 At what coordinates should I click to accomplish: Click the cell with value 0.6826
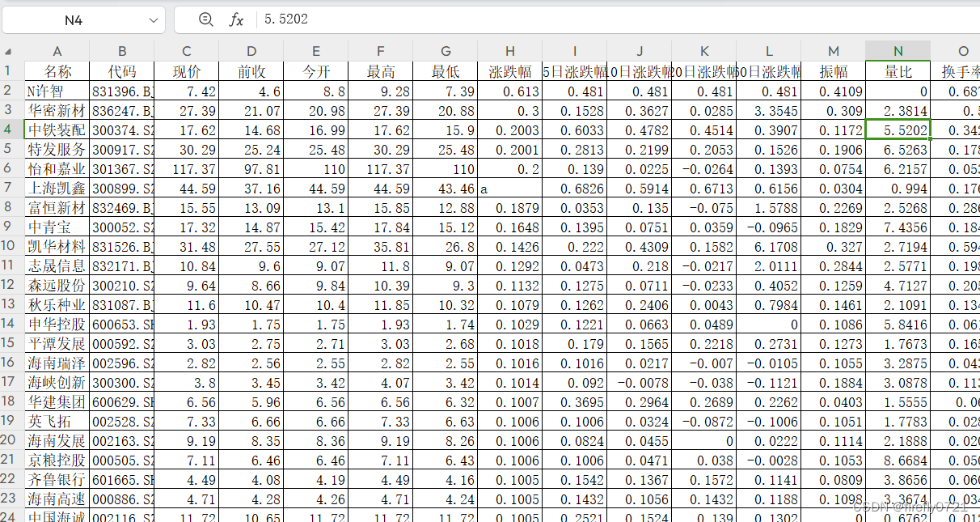coord(575,188)
